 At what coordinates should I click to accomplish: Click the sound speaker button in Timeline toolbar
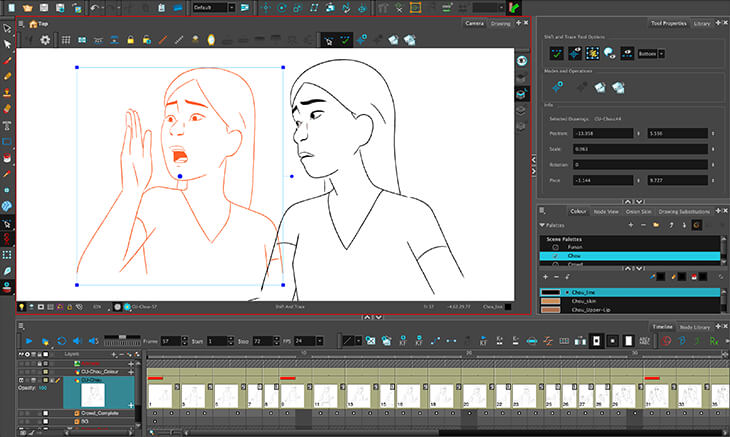77,341
